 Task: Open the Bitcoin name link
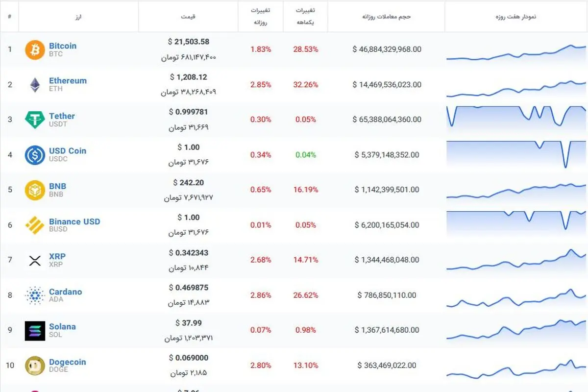click(63, 46)
